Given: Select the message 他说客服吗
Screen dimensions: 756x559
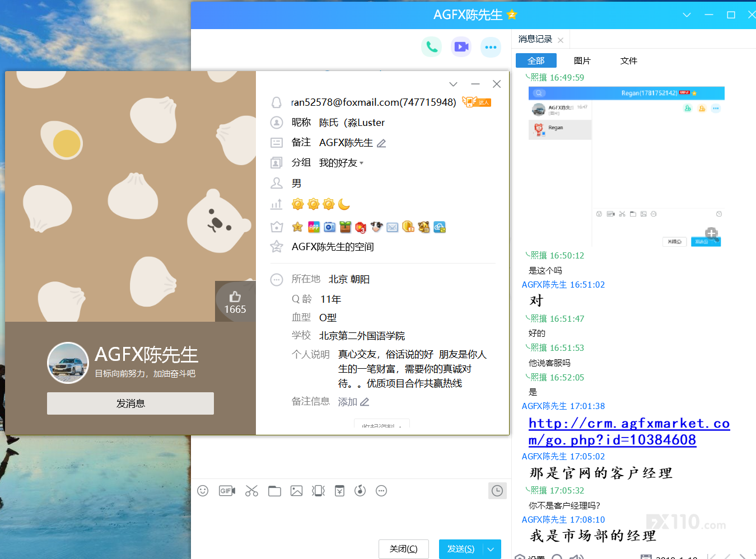Looking at the screenshot, I should (549, 363).
